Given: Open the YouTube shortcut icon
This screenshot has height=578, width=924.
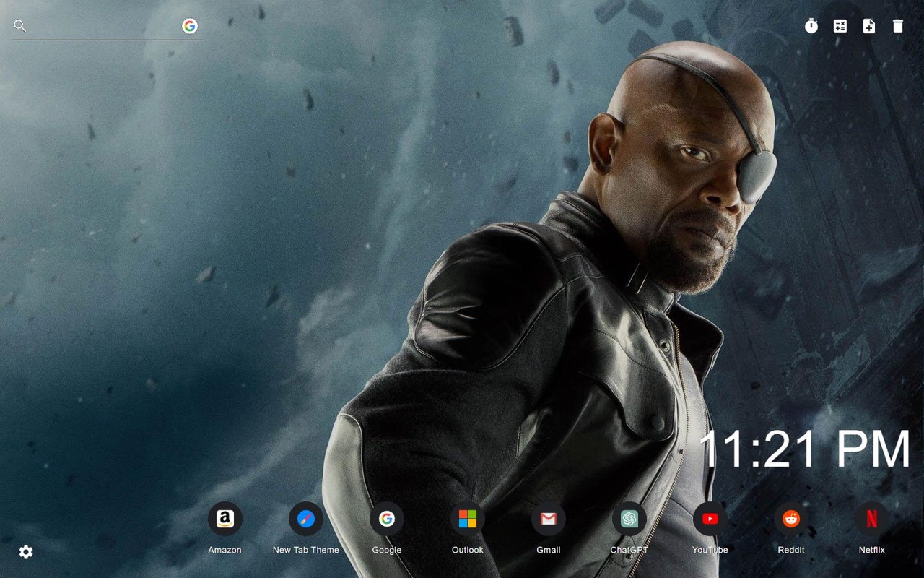Looking at the screenshot, I should click(x=710, y=519).
